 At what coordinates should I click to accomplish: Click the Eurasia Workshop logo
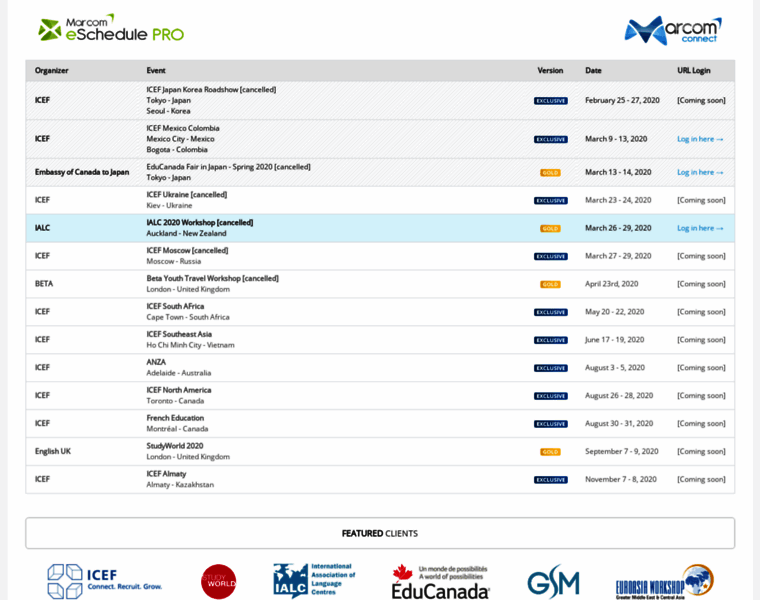pos(664,581)
